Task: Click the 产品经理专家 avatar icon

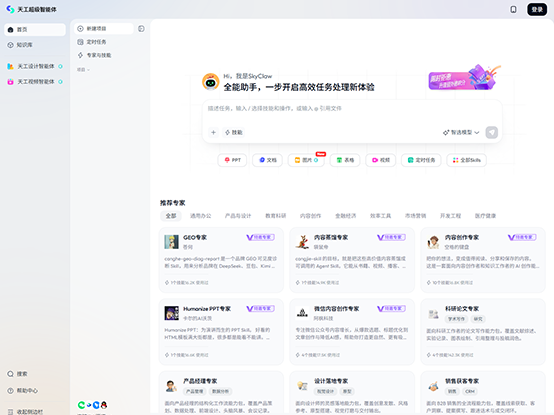Action: pos(172,386)
